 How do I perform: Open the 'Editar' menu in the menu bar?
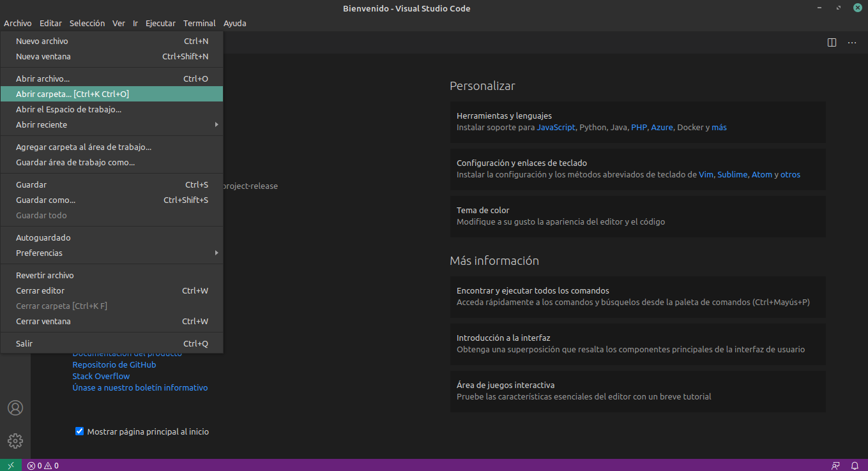coord(50,23)
